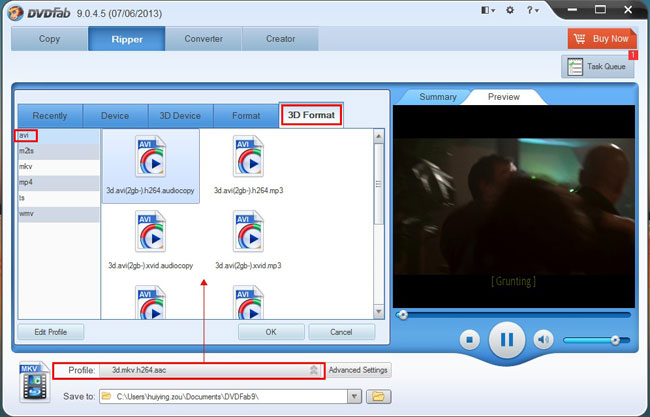650x417 pixels.
Task: Browse for output folder icon
Action: (378, 397)
